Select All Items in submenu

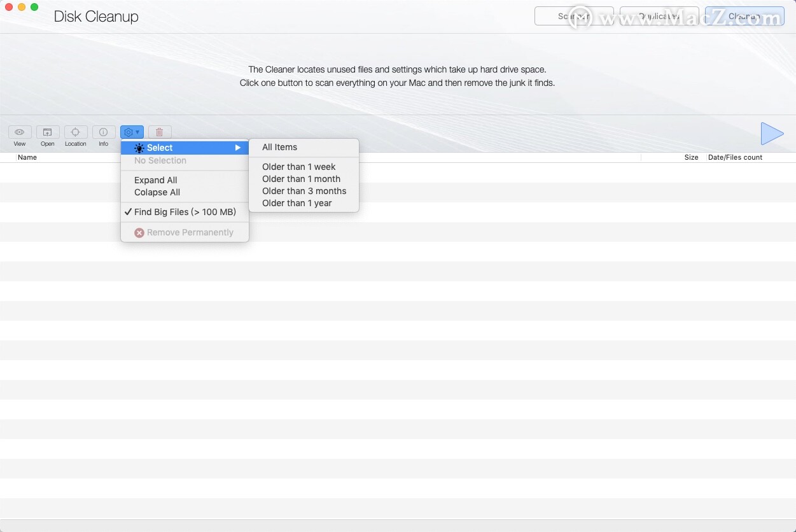tap(280, 147)
